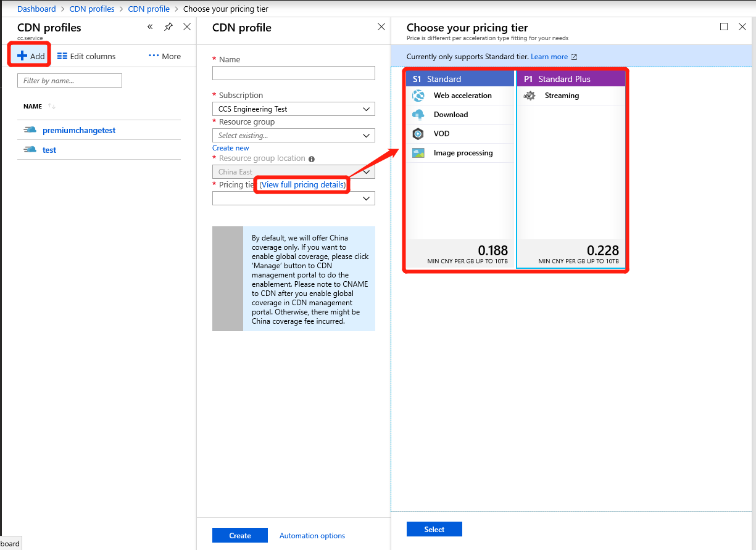This screenshot has height=550, width=756.
Task: Go to Dashboard breadcrumb
Action: coord(36,9)
